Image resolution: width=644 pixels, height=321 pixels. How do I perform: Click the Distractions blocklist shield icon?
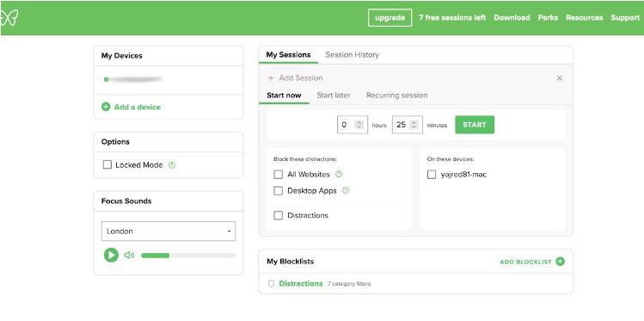pos(271,284)
